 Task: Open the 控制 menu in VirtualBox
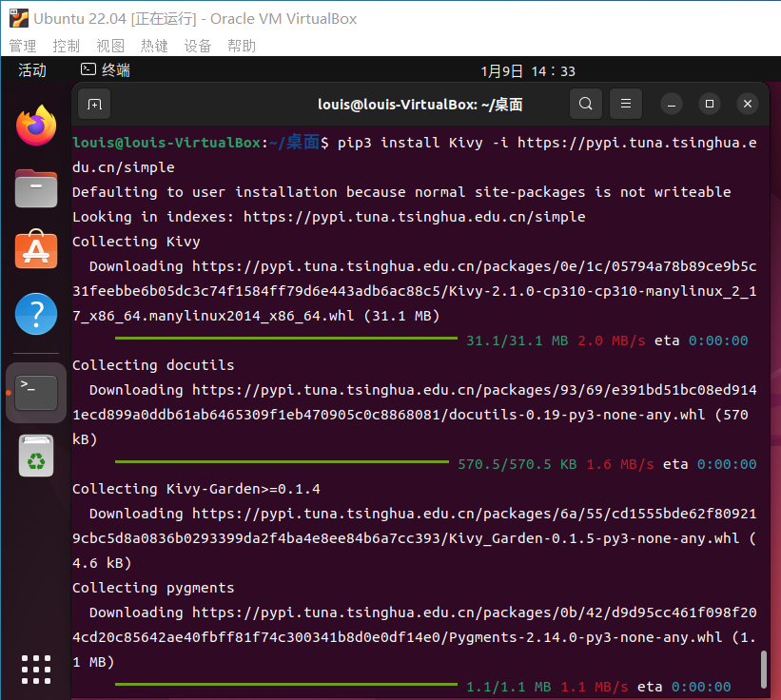pyautogui.click(x=67, y=47)
